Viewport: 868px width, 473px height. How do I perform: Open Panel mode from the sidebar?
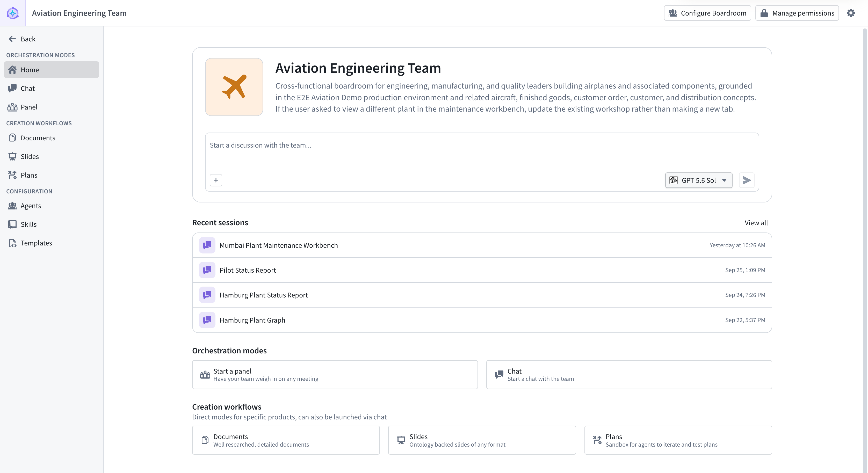(x=52, y=107)
